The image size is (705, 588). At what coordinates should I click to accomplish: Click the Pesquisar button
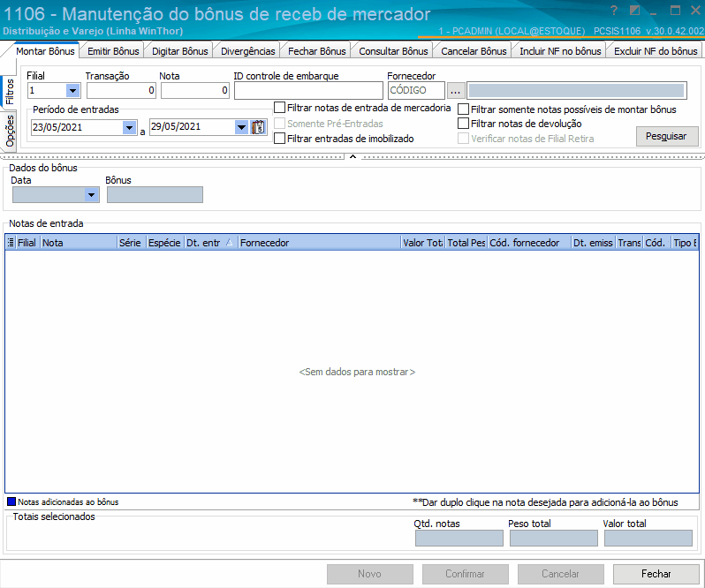[x=666, y=136]
